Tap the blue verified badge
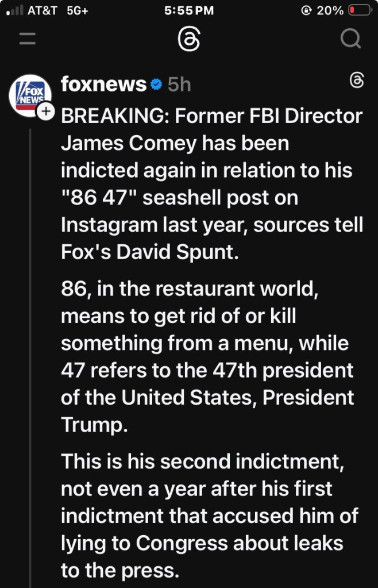The image size is (378, 588). coord(156,85)
